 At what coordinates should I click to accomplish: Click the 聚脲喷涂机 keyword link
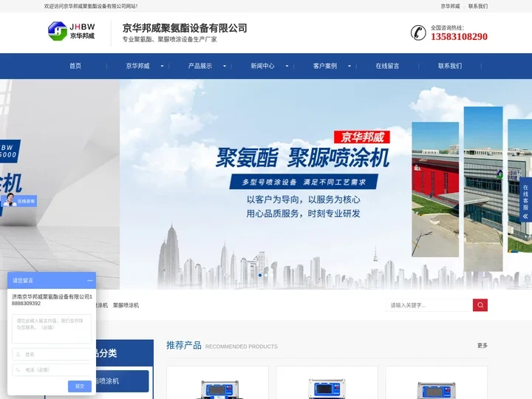126,305
